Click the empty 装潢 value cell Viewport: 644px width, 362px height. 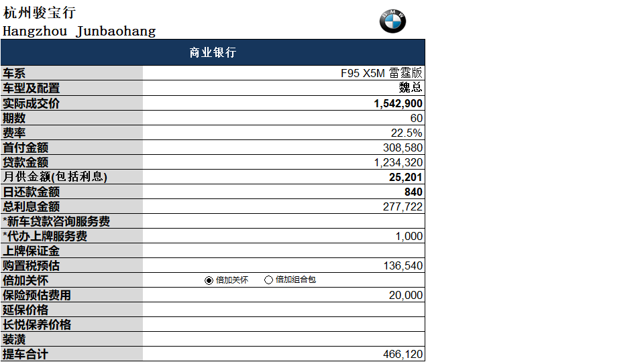point(284,339)
